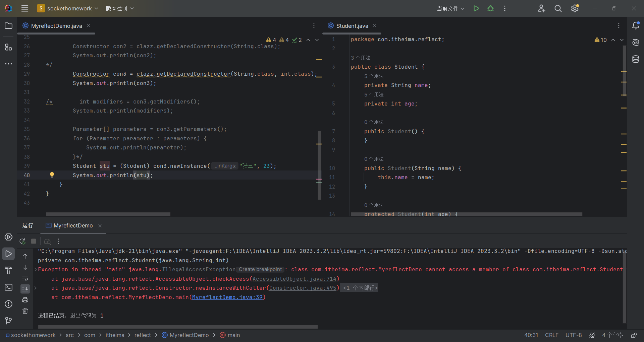Viewport: 644px width, 342px height.
Task: Open left editor tab options menu
Action: point(314,25)
